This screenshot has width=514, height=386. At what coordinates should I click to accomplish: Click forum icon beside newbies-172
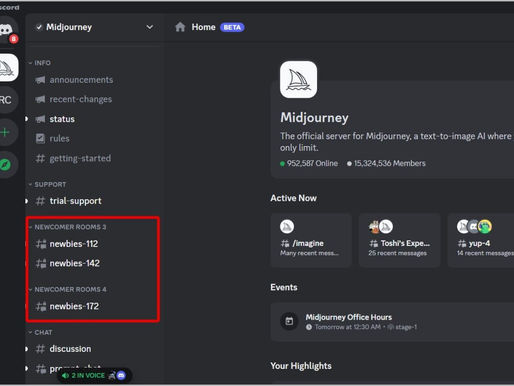click(41, 306)
